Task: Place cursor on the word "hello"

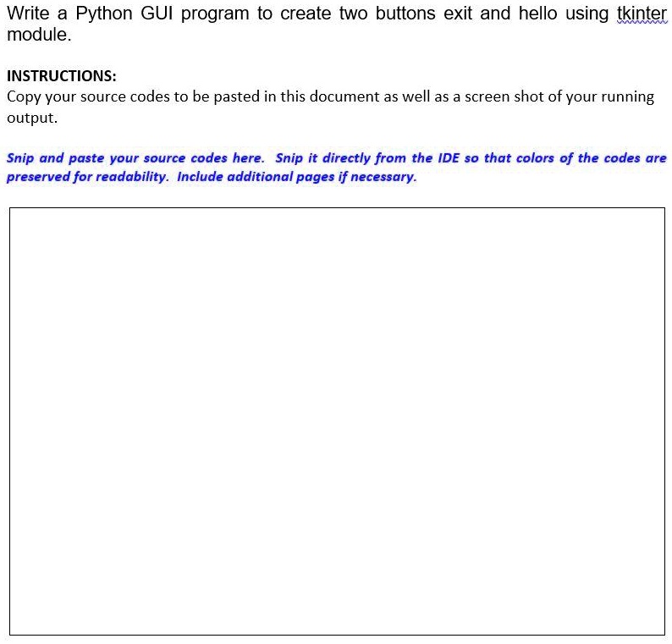Action: [x=538, y=14]
